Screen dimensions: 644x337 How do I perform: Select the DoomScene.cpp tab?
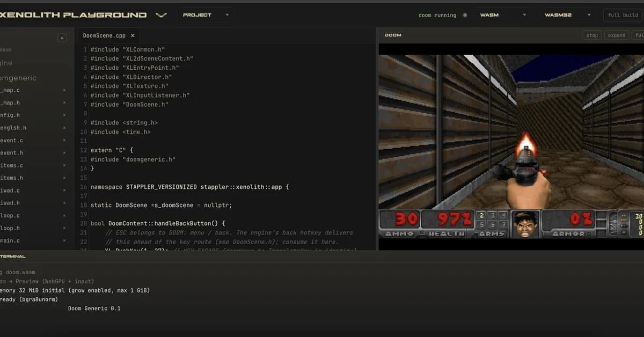tap(104, 35)
